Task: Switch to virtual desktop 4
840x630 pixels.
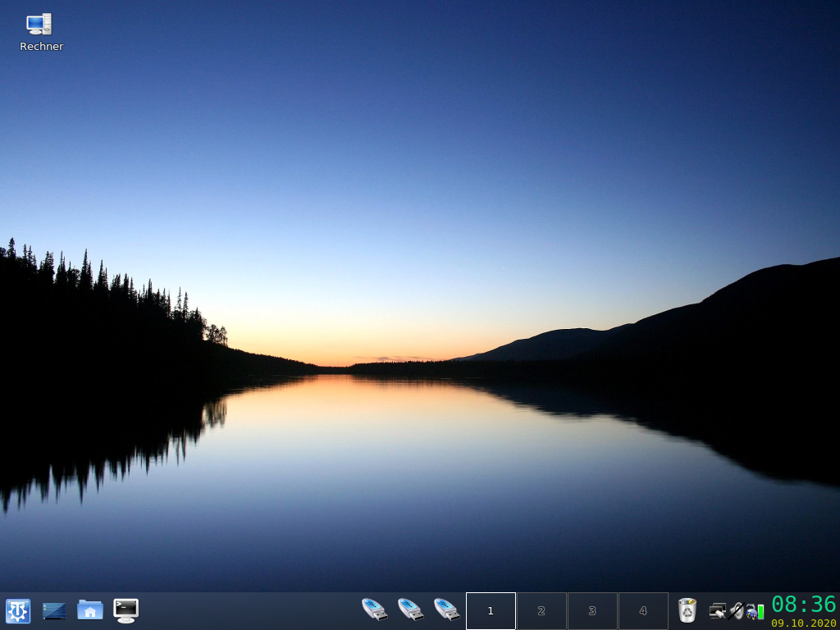Action: (x=643, y=610)
